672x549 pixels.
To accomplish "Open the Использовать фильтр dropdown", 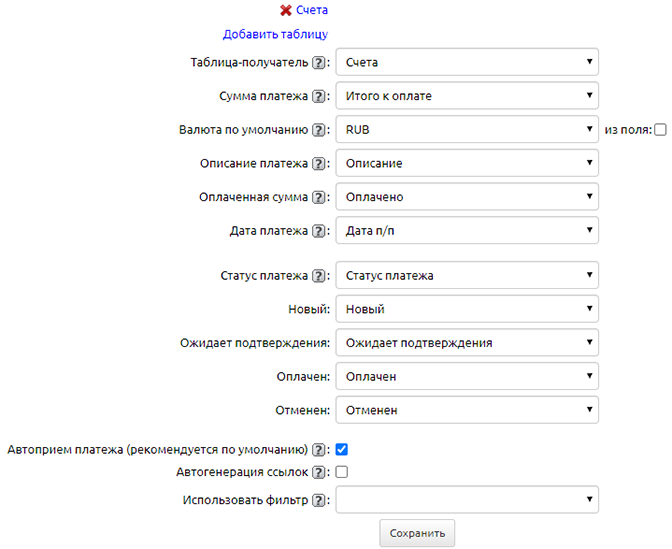I will pyautogui.click(x=467, y=500).
